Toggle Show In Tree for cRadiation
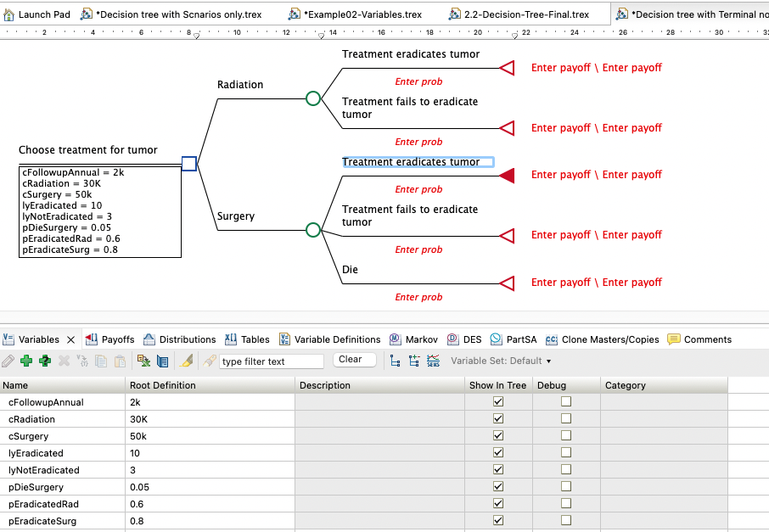 tap(498, 418)
